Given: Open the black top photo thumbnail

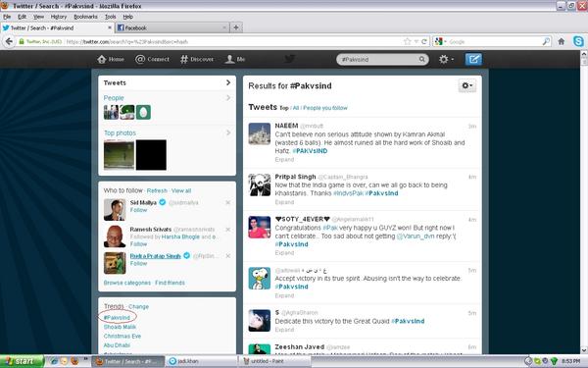Looking at the screenshot, I should [x=151, y=155].
